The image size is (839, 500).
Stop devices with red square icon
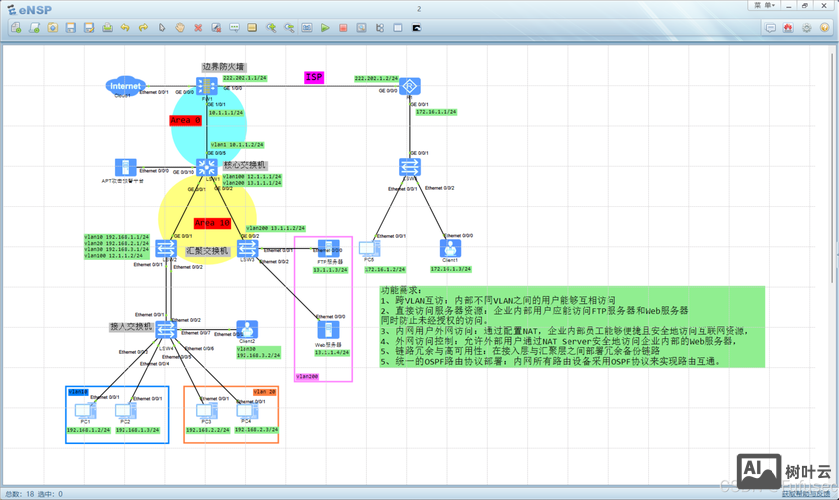point(343,28)
